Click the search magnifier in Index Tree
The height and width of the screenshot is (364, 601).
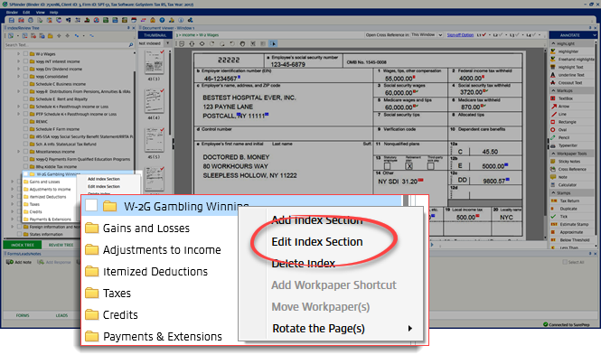(x=131, y=45)
